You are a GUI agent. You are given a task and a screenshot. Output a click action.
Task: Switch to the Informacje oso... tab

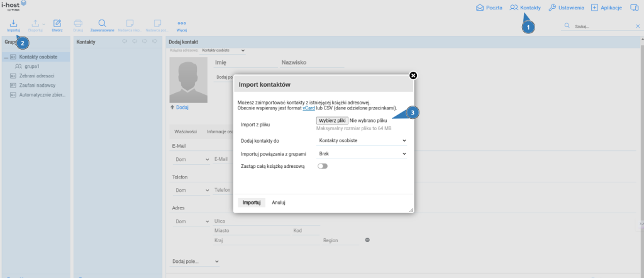pos(219,132)
